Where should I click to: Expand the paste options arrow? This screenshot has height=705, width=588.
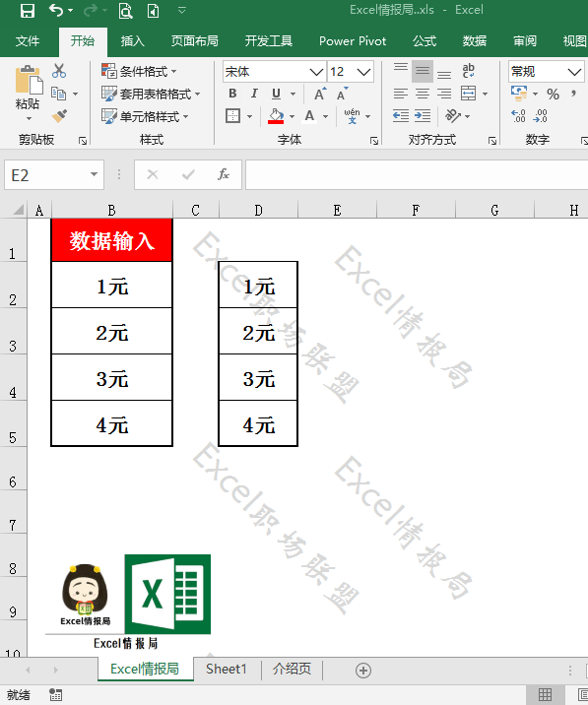(x=29, y=119)
